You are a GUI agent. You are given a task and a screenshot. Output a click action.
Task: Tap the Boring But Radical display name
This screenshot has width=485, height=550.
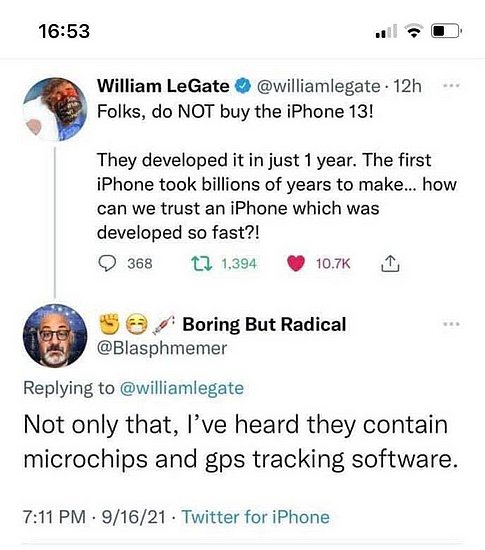click(264, 324)
